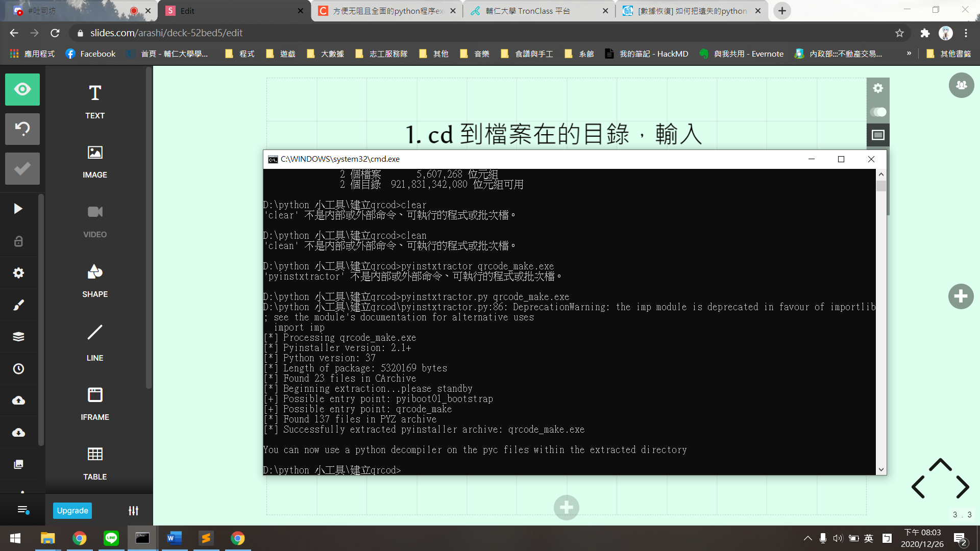Screen dimensions: 980x551
Task: Add a TABLE block
Action: [x=95, y=462]
